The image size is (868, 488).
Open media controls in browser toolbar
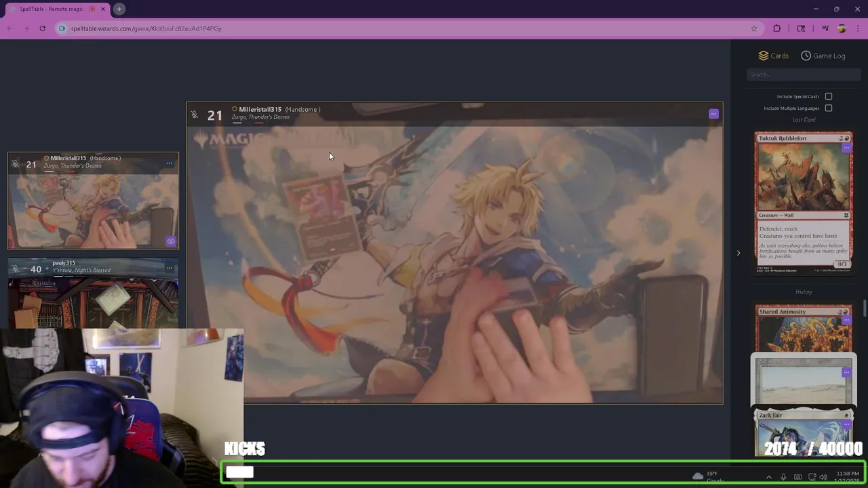pos(825,28)
